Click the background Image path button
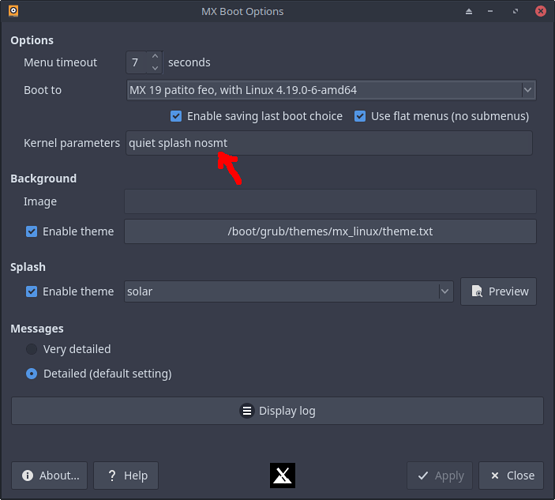 pos(330,201)
